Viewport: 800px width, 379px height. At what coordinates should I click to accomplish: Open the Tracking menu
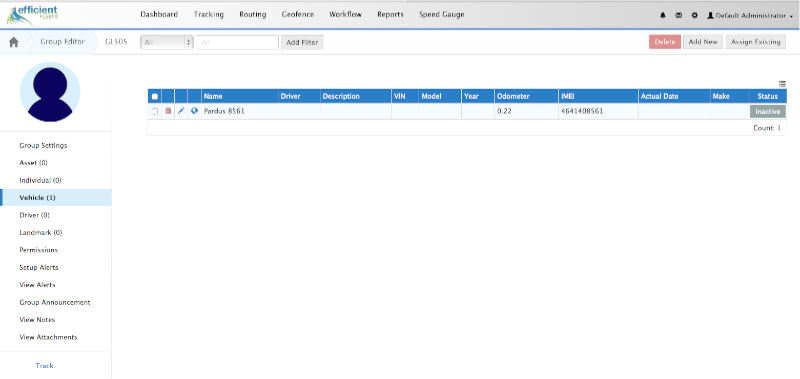click(x=209, y=14)
